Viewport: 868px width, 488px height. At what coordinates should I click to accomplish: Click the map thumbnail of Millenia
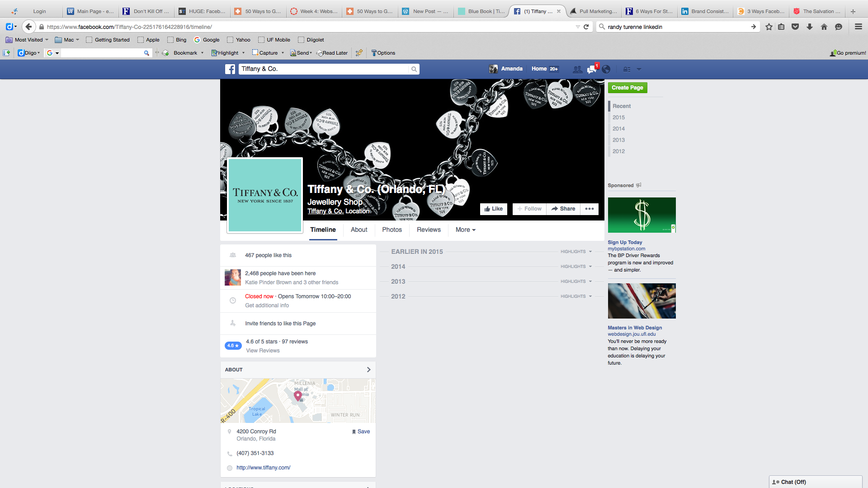(x=297, y=400)
